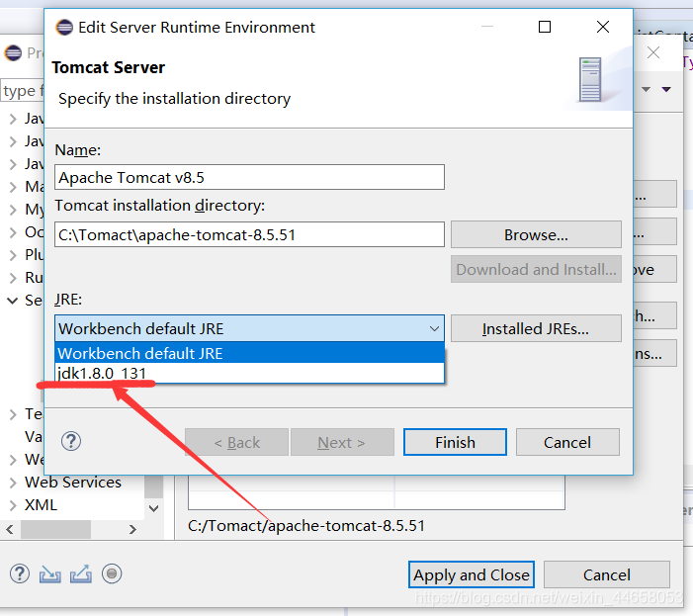Click the C:/Tomact/apache-tomcat-8.5.51 path text
693x616 pixels.
305,526
